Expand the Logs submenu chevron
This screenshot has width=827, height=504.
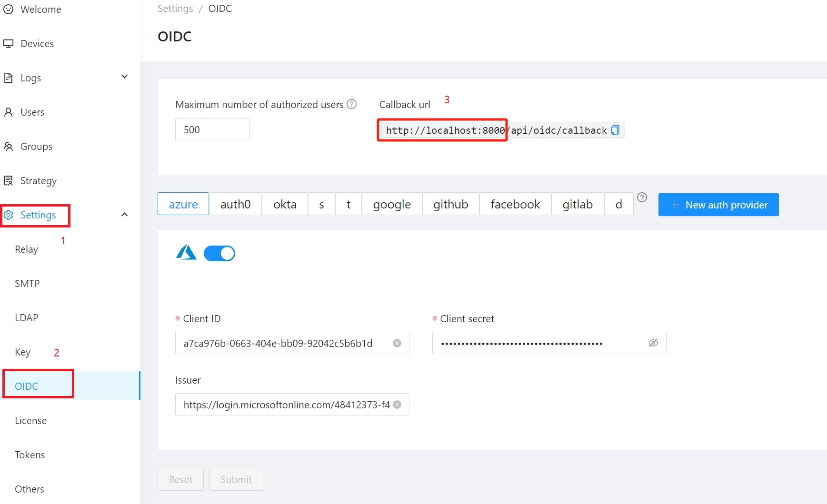tap(124, 77)
